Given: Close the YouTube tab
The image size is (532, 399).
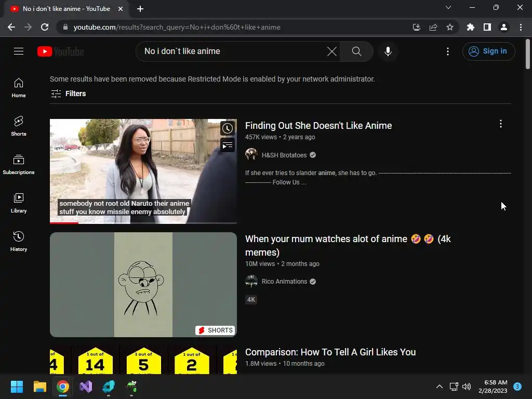Looking at the screenshot, I should point(121,9).
